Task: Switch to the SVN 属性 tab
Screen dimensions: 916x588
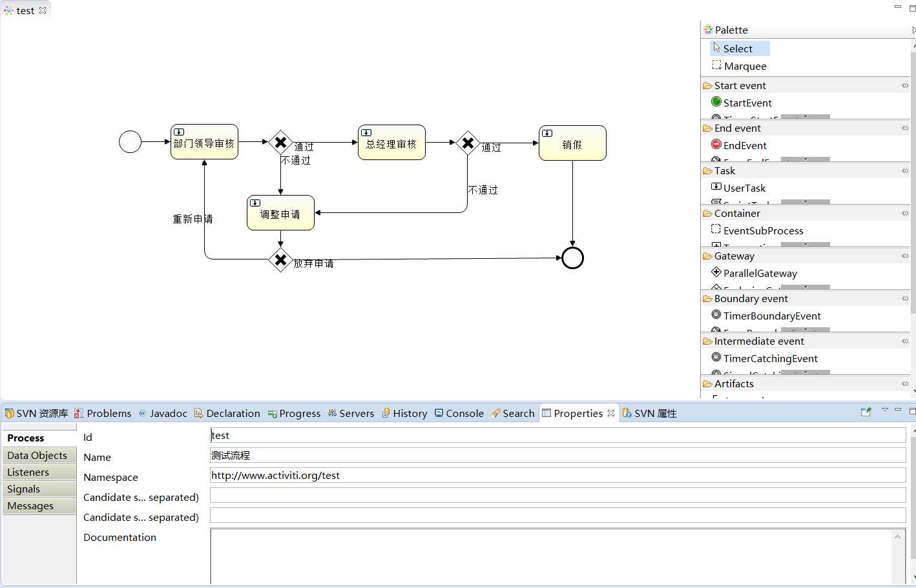Action: pos(649,413)
